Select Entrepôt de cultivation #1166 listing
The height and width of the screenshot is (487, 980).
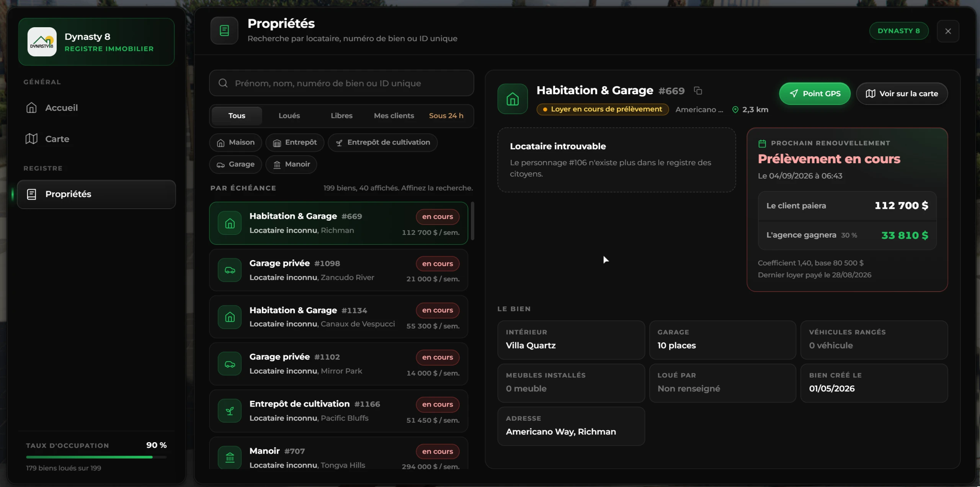tap(339, 412)
